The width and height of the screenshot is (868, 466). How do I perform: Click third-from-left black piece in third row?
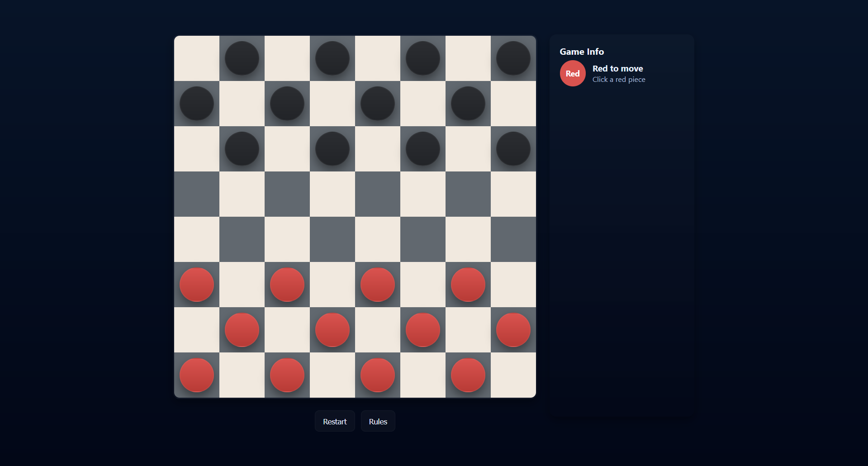423,149
